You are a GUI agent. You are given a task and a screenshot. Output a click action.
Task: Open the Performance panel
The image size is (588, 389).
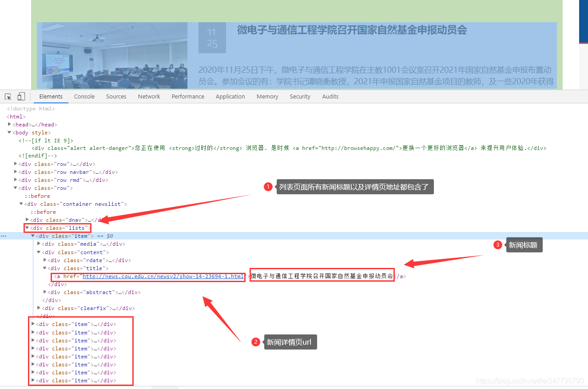click(188, 96)
